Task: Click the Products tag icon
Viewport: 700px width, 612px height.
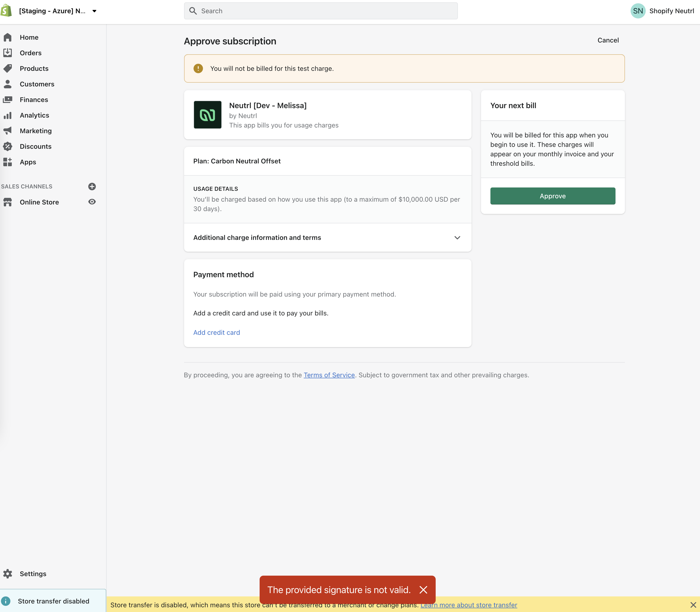Action: click(x=8, y=68)
